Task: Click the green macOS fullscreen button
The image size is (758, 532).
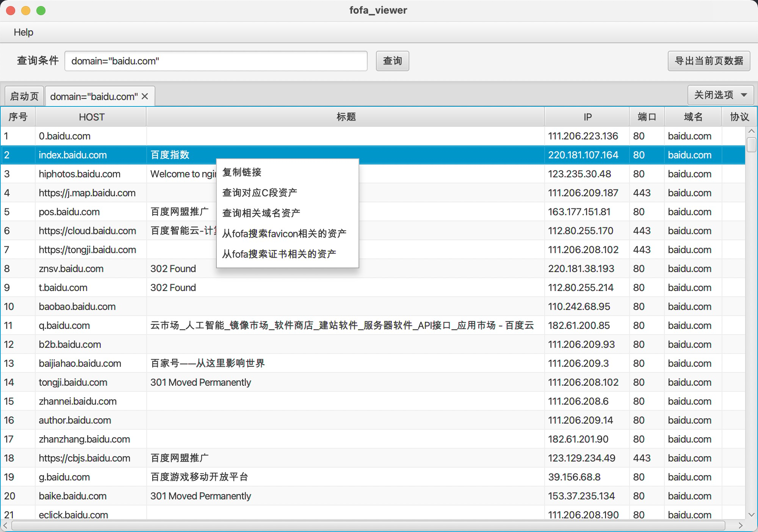Action: click(x=41, y=11)
